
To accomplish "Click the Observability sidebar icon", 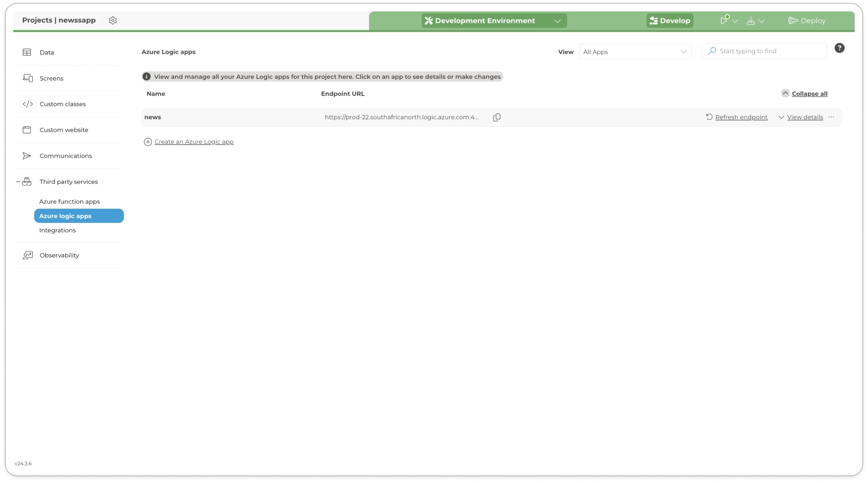I will [x=28, y=255].
